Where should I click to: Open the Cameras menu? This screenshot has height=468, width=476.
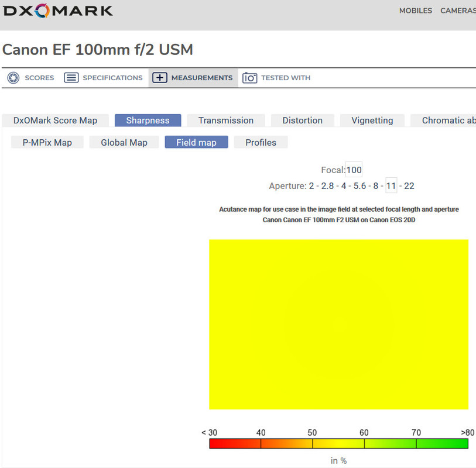(x=458, y=11)
